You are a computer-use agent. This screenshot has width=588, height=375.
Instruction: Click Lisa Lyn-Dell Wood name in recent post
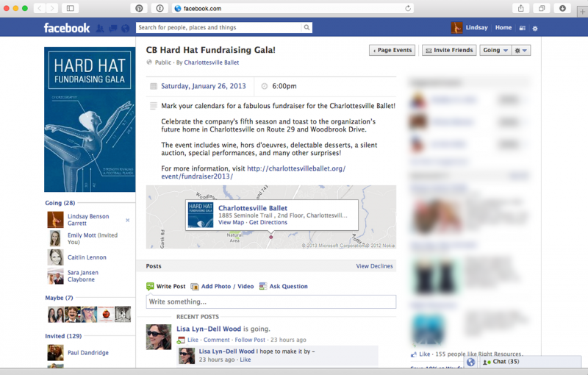(x=209, y=329)
